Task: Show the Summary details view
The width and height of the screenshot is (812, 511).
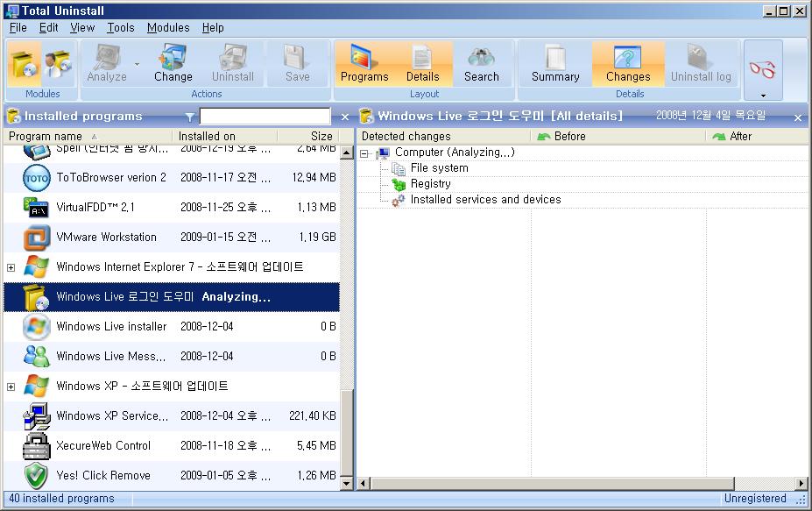Action: 555,64
